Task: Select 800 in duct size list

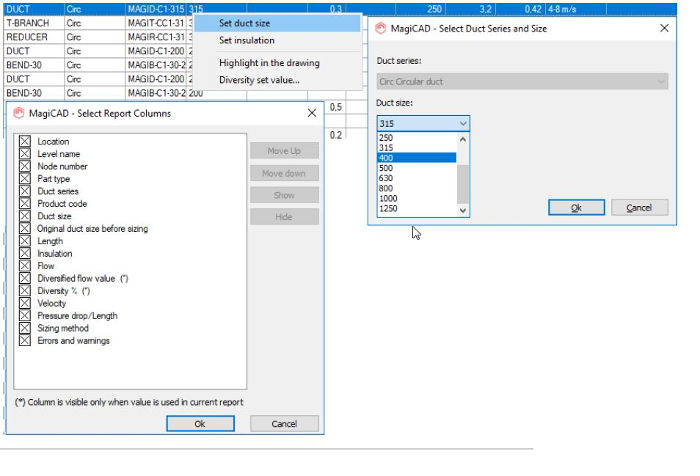Action: coord(417,188)
